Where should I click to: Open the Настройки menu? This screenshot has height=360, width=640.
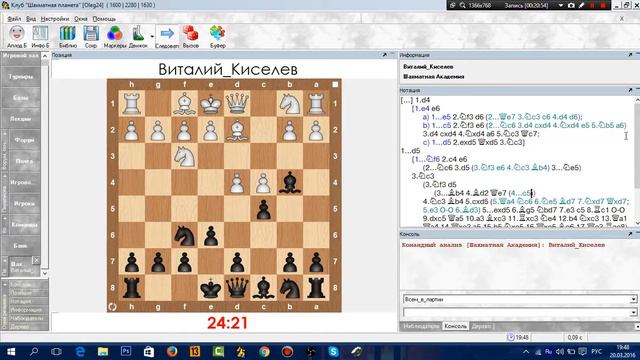click(55, 19)
